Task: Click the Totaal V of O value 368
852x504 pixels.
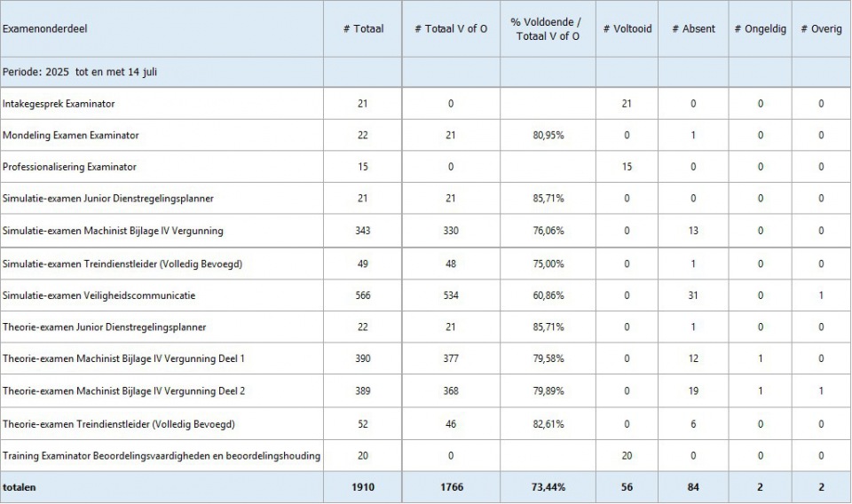Action: click(x=451, y=391)
